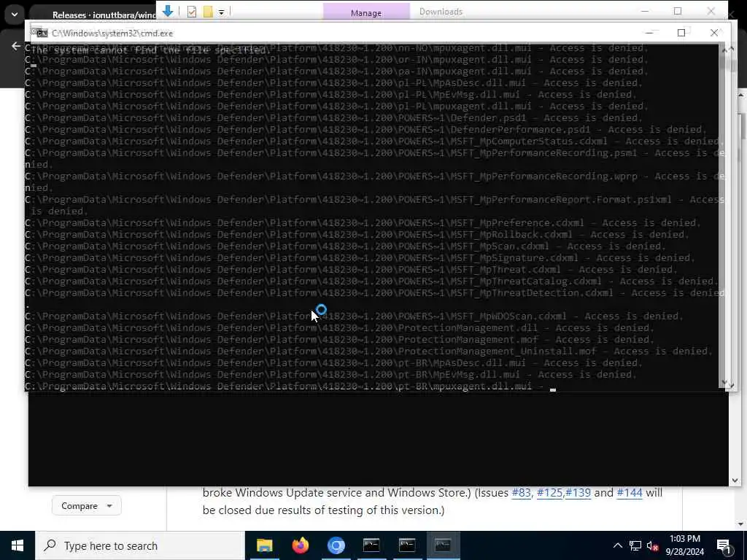
Task: Open the clock showing 1:03 PM
Action: (x=684, y=545)
